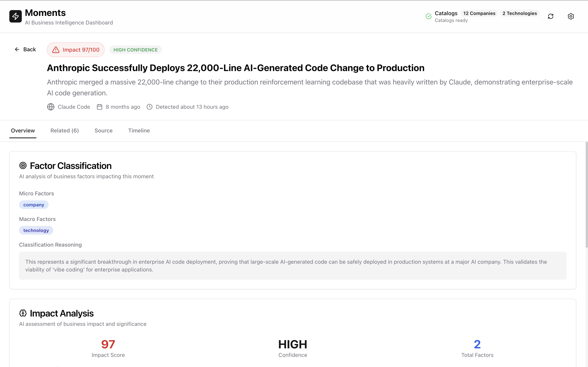Click the 12 Companies badge
This screenshot has height=367, width=588.
tap(479, 13)
